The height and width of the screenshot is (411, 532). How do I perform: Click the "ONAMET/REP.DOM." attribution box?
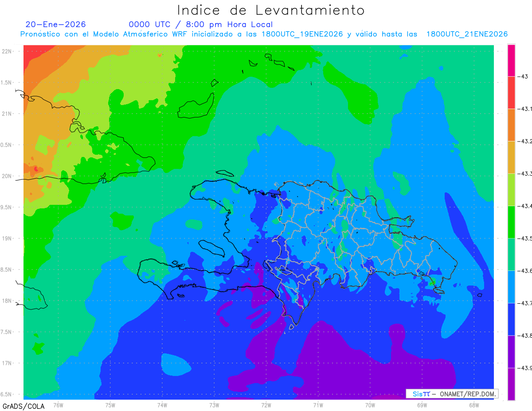point(452,394)
